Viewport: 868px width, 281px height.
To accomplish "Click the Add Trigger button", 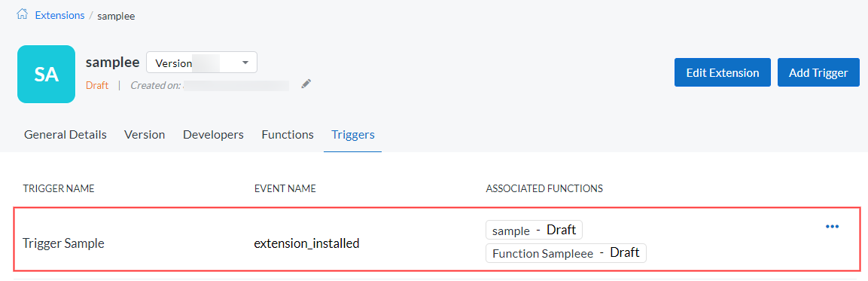I will (x=818, y=72).
